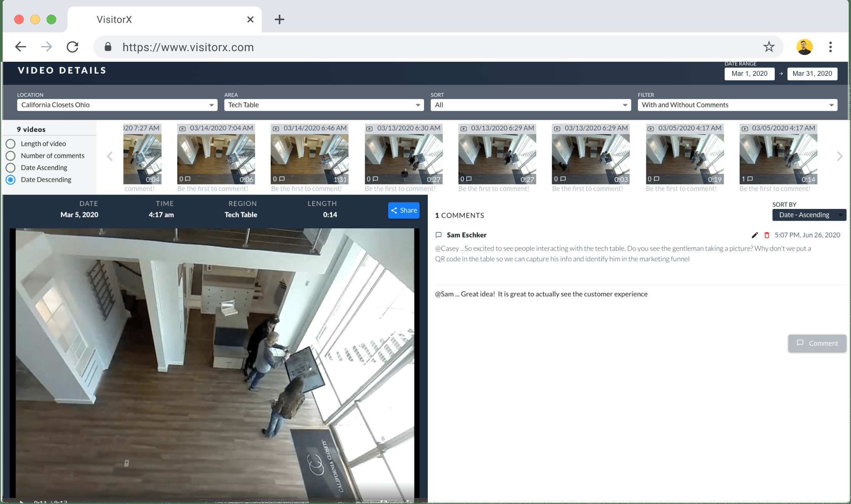The height and width of the screenshot is (504, 851).
Task: Expand the Area dropdown showing Tech Table
Action: 324,105
